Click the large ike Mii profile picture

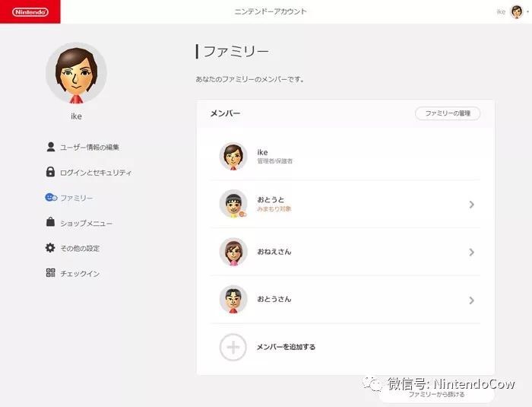pyautogui.click(x=76, y=73)
